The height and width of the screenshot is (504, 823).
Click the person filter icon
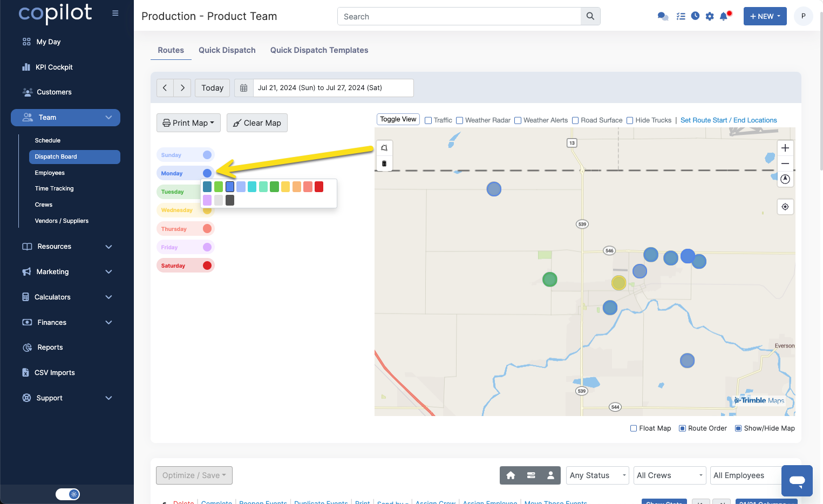(x=551, y=475)
